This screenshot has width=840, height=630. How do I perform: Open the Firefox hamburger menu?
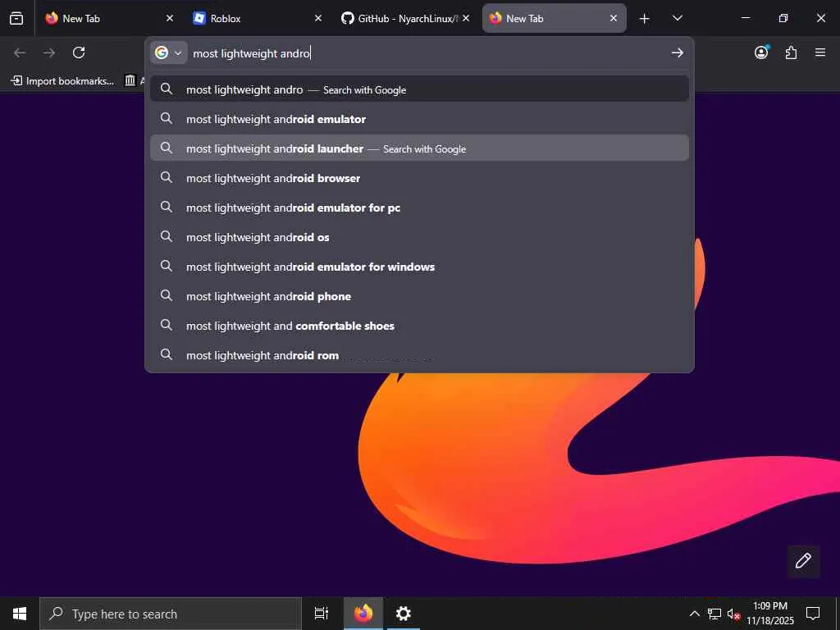(x=820, y=52)
